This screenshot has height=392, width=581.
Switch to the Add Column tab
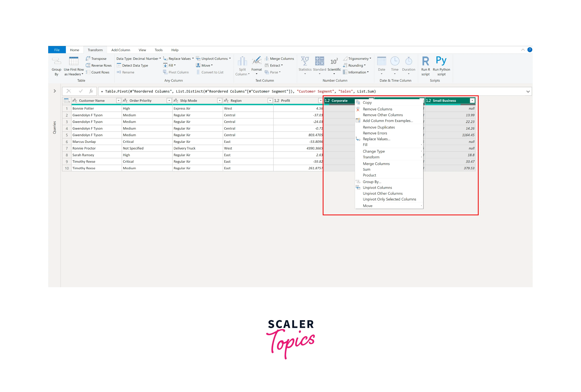point(120,50)
